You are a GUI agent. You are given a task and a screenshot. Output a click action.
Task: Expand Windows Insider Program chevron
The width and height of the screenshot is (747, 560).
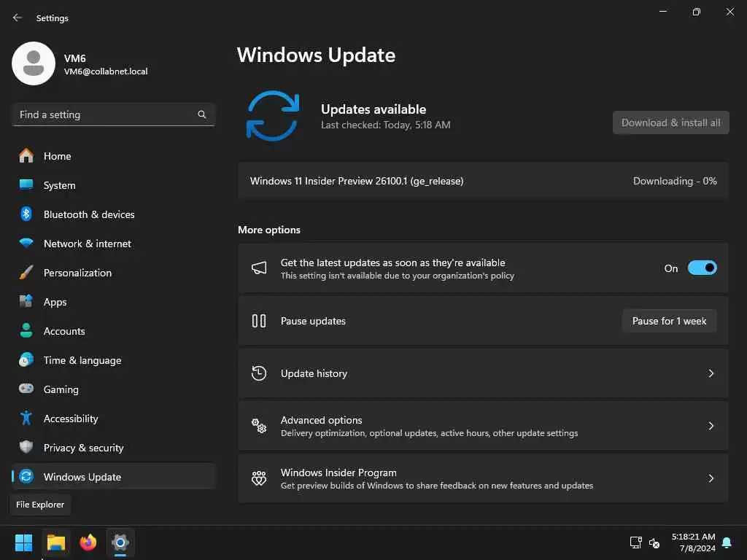[711, 478]
